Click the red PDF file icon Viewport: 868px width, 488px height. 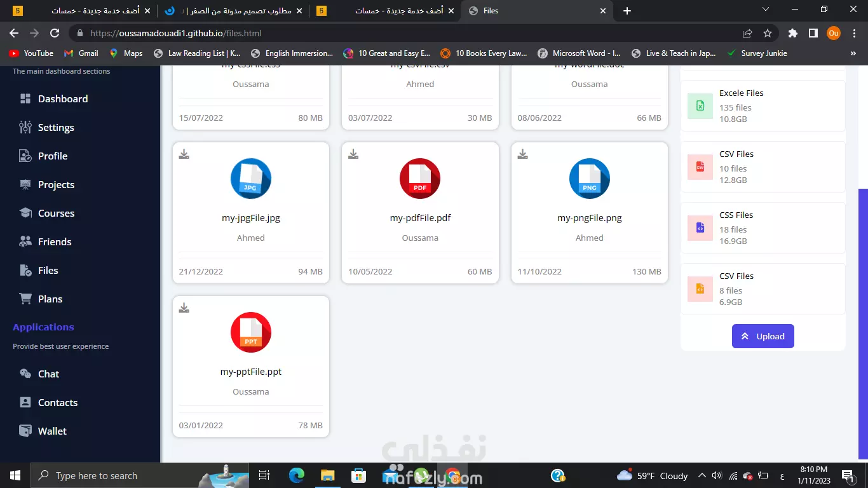(420, 179)
